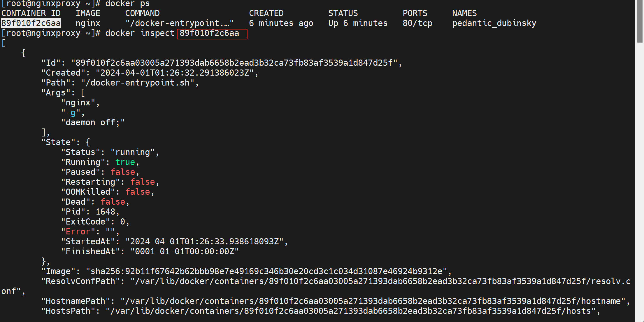
Task: Click the FinishedAt timestamp value
Action: [x=185, y=251]
